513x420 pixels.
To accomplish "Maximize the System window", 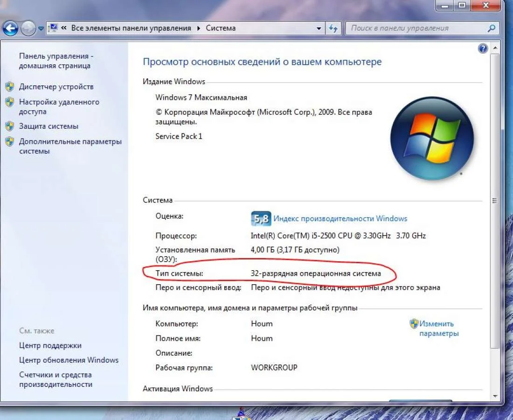I will (x=462, y=6).
